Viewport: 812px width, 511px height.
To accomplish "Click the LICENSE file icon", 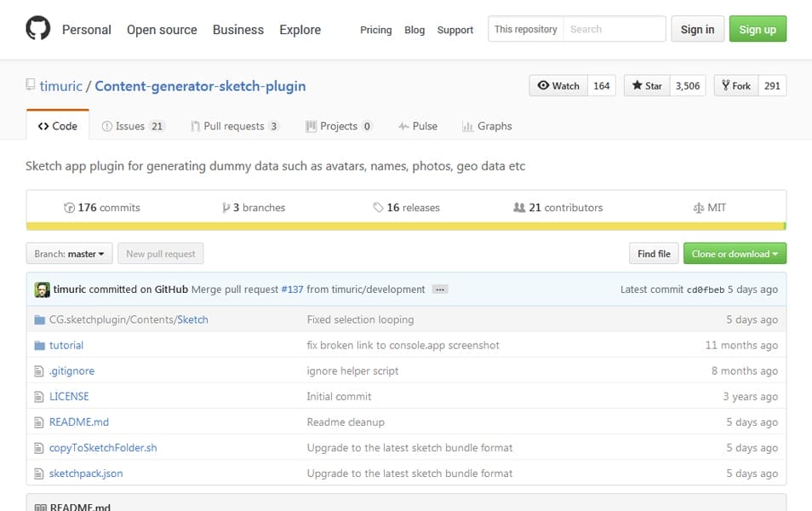I will 39,397.
